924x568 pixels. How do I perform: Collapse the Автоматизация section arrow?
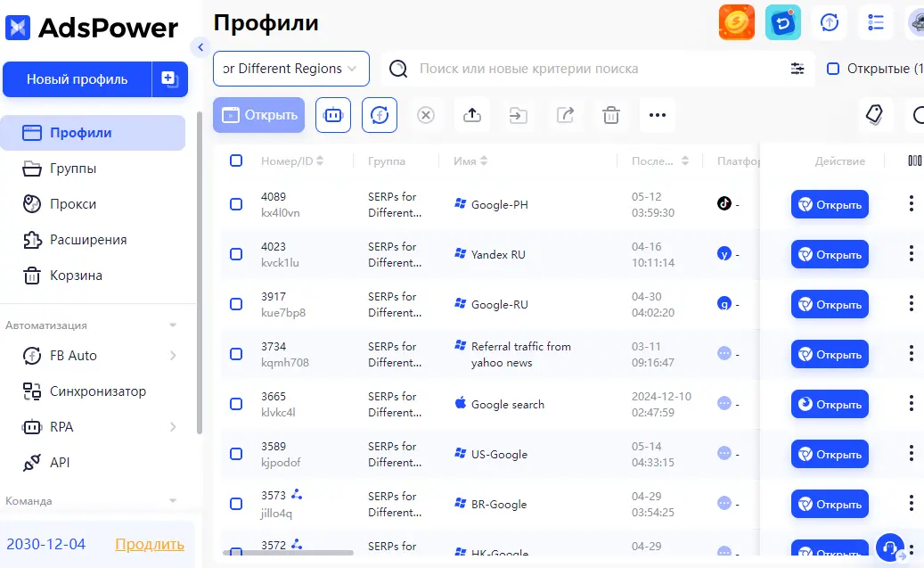point(173,325)
